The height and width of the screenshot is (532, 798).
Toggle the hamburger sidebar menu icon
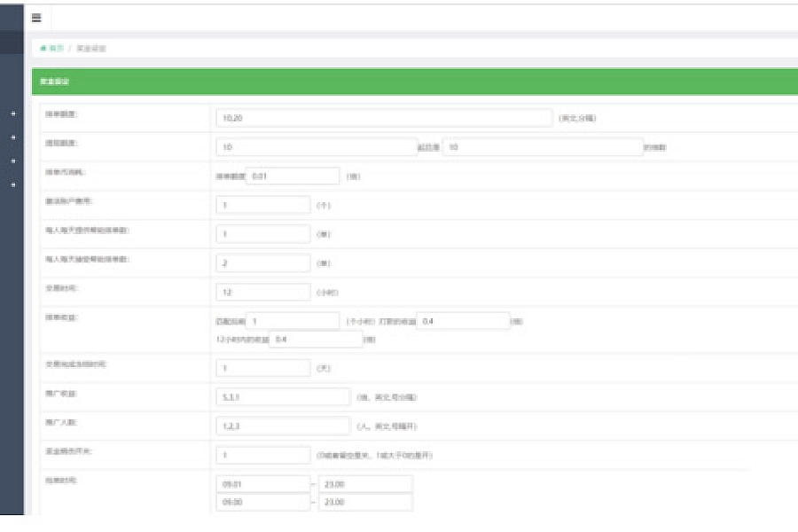click(36, 18)
